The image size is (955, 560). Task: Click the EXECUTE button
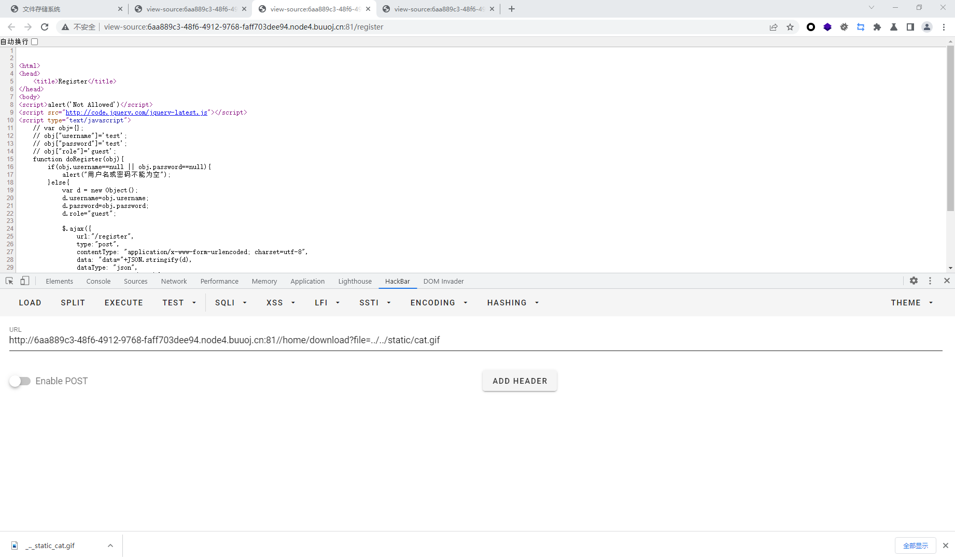pos(124,303)
